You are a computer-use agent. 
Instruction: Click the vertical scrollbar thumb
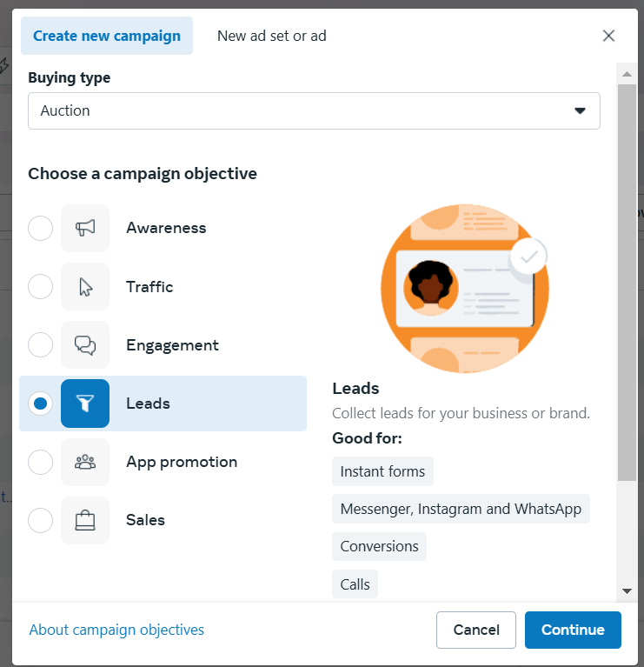(627, 283)
